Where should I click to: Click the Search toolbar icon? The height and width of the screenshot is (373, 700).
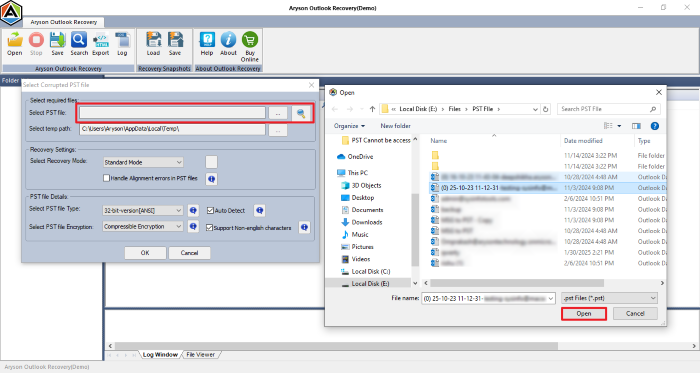click(79, 44)
